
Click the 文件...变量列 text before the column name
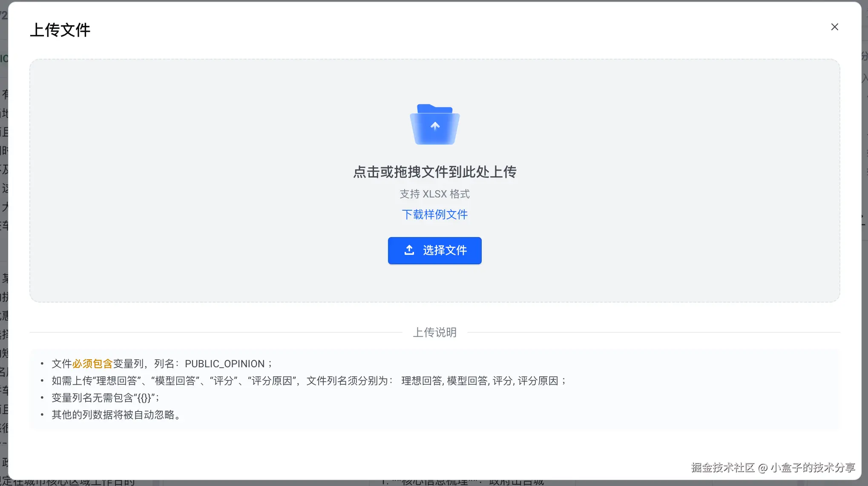[128, 364]
